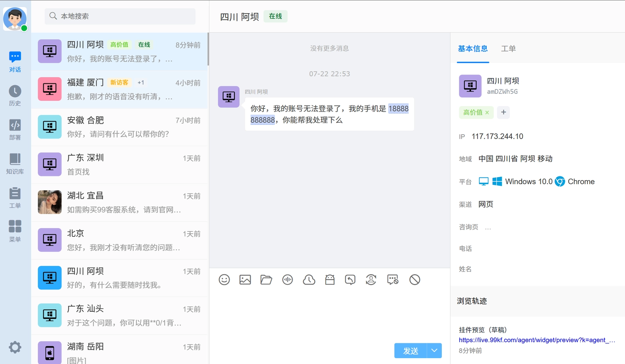625x364 pixels.
Task: Remove the 高价值 tag with x
Action: [x=487, y=112]
